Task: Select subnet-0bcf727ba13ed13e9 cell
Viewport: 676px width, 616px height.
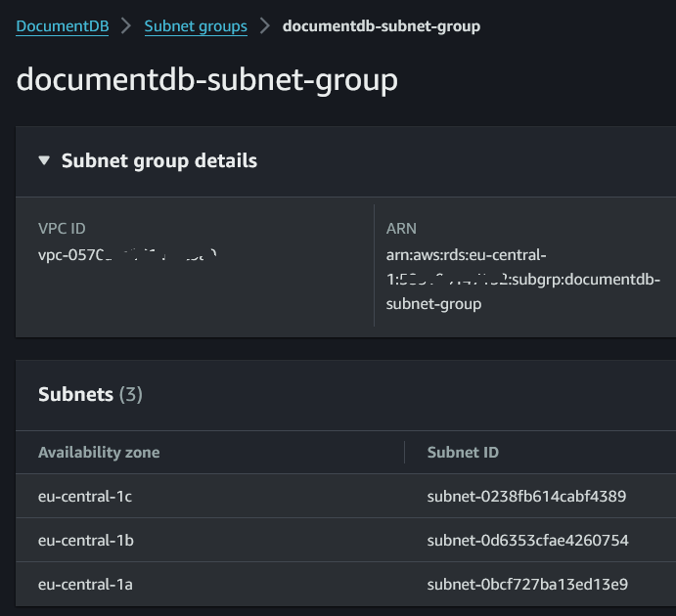Action: 527,584
